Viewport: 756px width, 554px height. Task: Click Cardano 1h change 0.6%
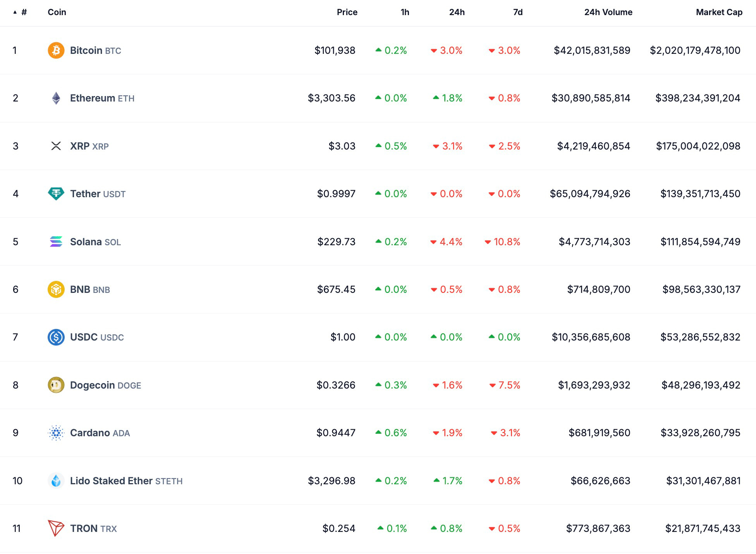[x=391, y=433]
